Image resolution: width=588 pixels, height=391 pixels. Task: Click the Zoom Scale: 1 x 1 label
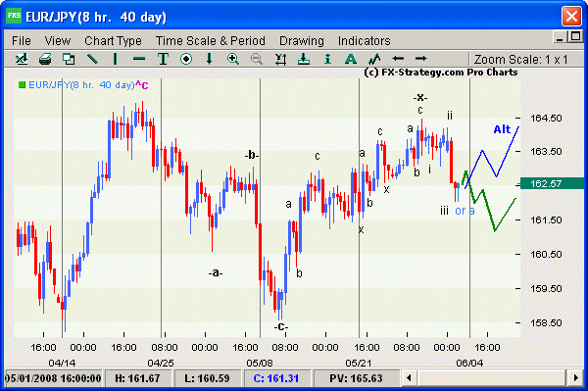pyautogui.click(x=521, y=59)
